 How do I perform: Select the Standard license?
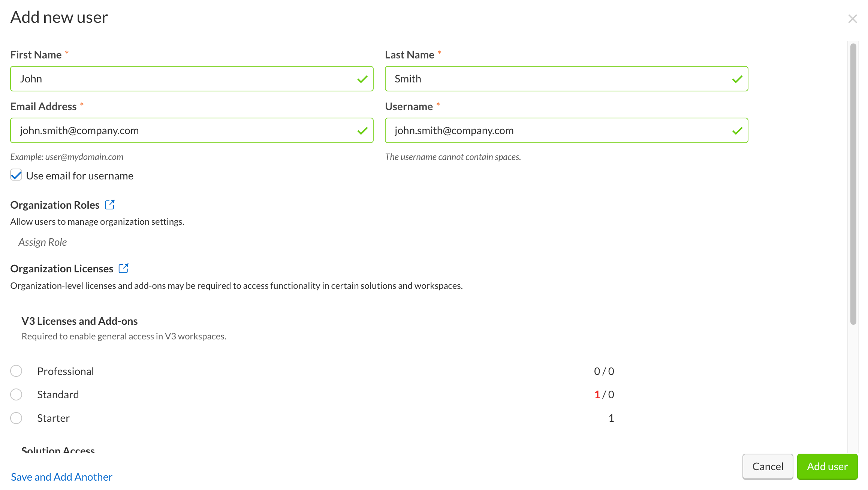pos(16,394)
